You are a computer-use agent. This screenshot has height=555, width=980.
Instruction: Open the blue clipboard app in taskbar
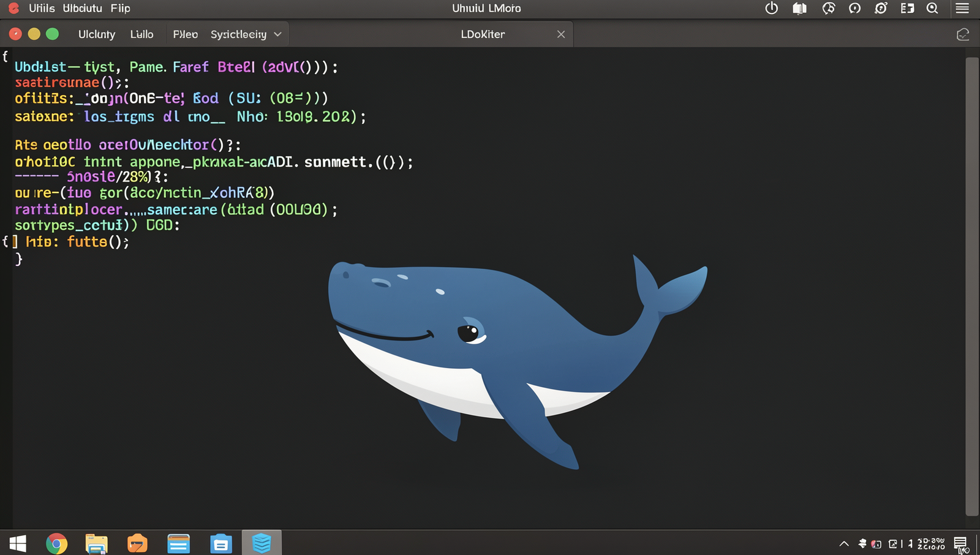221,543
